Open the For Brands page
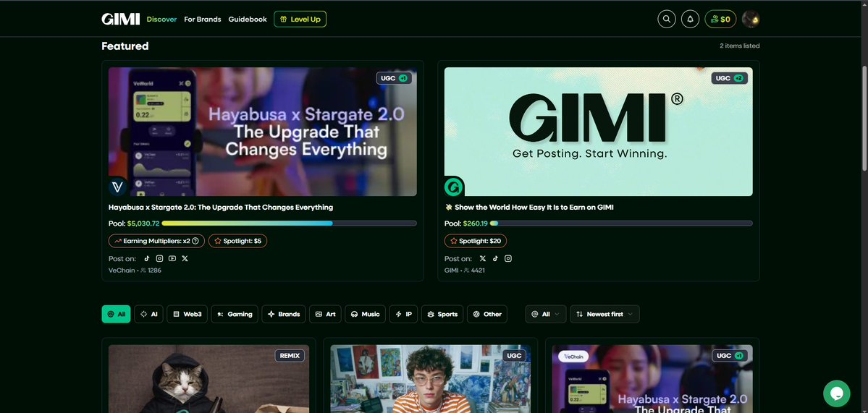 pos(203,20)
